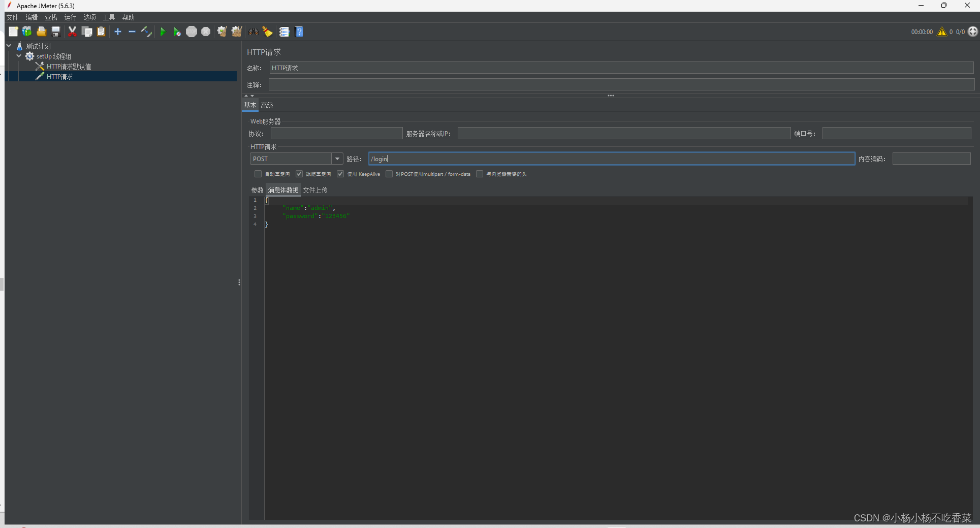Click the 00:00:00 elapsed timer
Viewport: 980px width, 528px height.
(x=922, y=32)
